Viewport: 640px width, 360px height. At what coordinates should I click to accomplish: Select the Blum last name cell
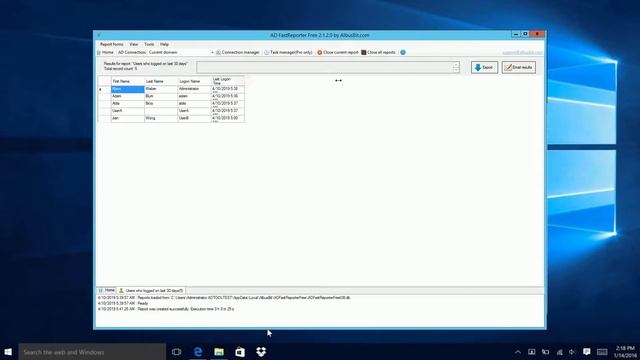[x=161, y=96]
